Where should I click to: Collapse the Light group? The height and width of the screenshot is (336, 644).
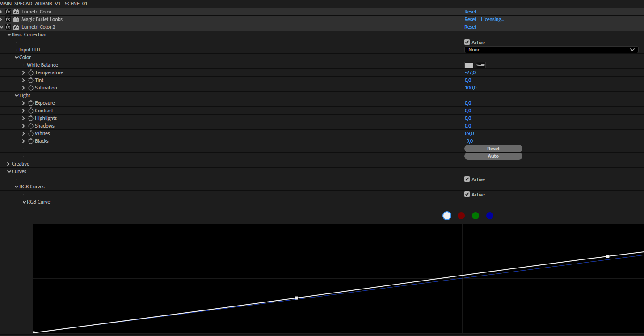[x=17, y=95]
